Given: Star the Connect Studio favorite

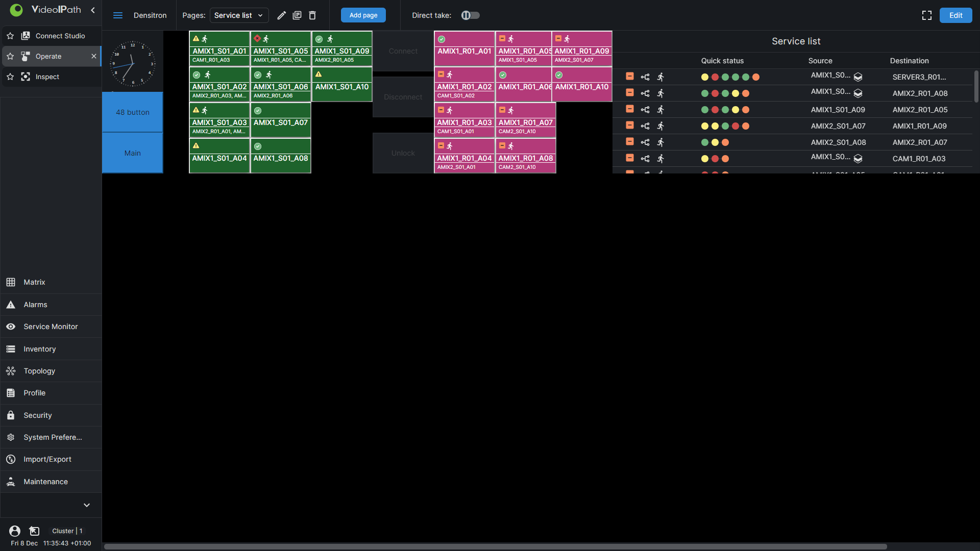Looking at the screenshot, I should (x=10, y=36).
